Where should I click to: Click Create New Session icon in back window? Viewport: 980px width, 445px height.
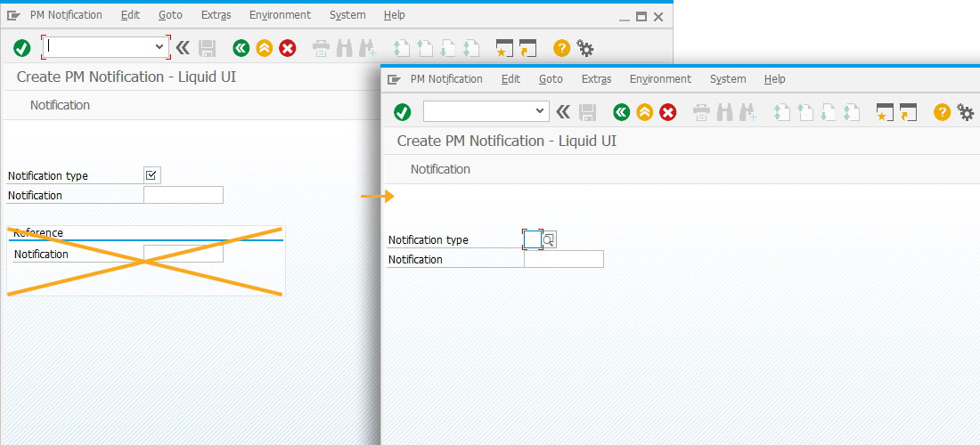504,48
